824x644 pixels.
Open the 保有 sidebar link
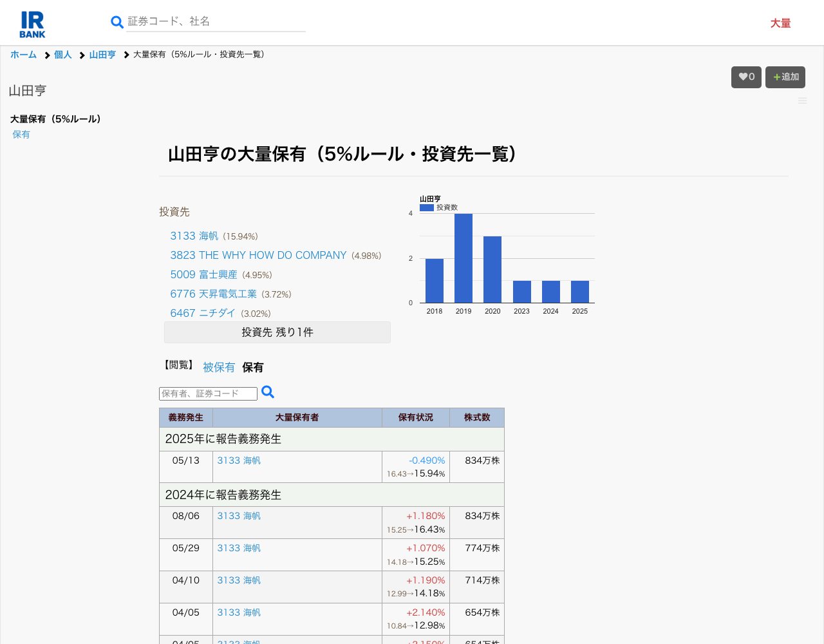point(21,135)
